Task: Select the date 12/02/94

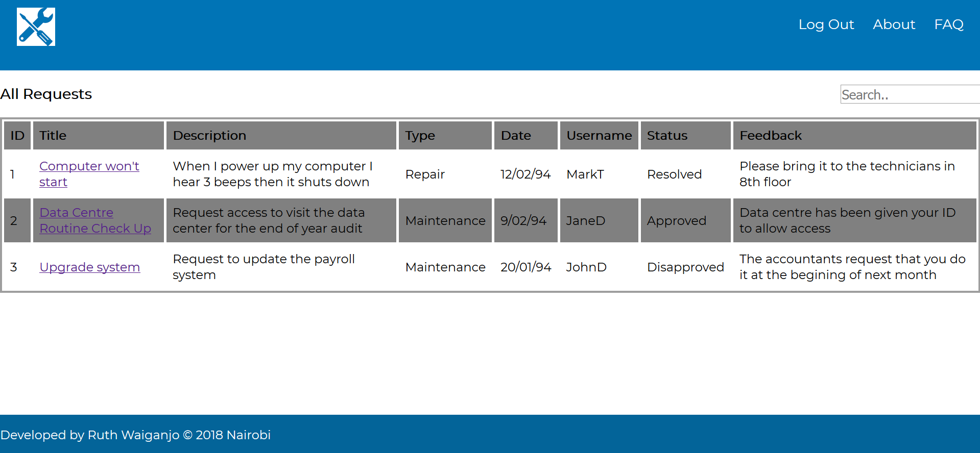Action: (525, 174)
